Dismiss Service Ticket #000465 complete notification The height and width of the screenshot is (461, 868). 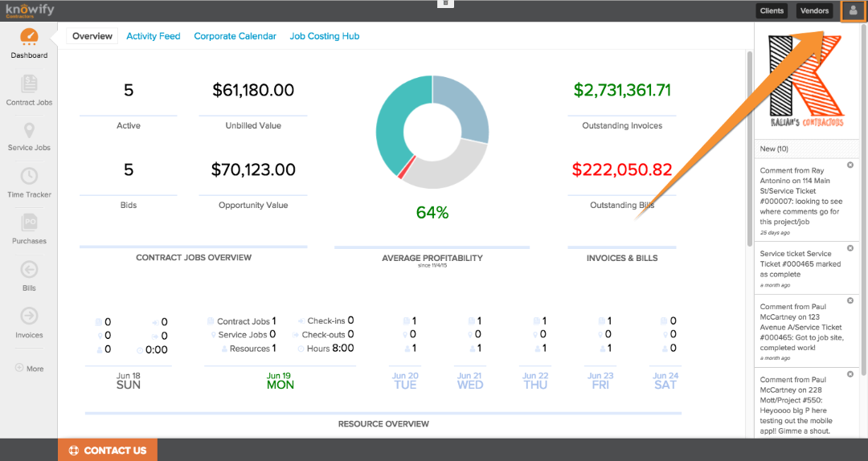click(x=850, y=249)
